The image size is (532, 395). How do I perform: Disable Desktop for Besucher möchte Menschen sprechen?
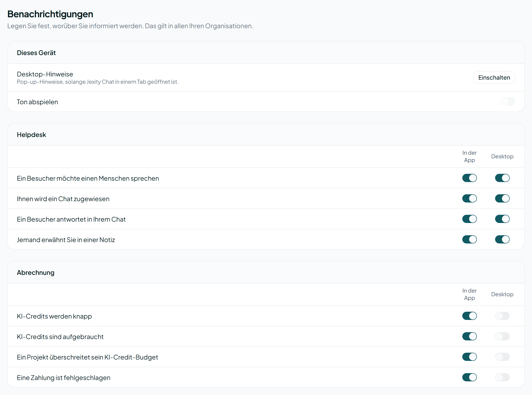click(x=502, y=178)
